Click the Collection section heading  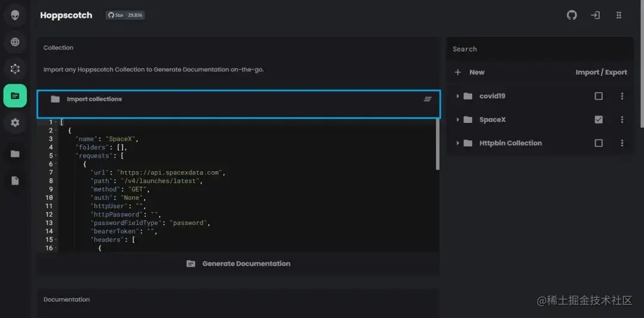pyautogui.click(x=58, y=48)
